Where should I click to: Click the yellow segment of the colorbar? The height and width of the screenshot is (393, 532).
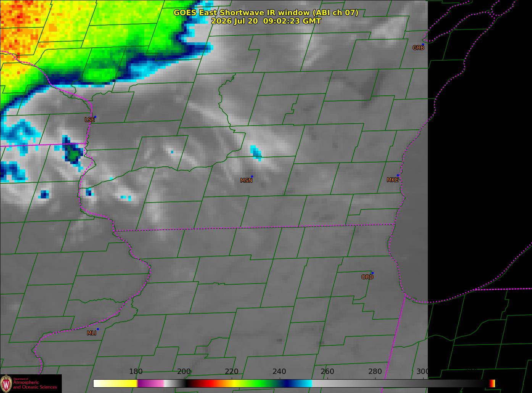tap(124, 383)
